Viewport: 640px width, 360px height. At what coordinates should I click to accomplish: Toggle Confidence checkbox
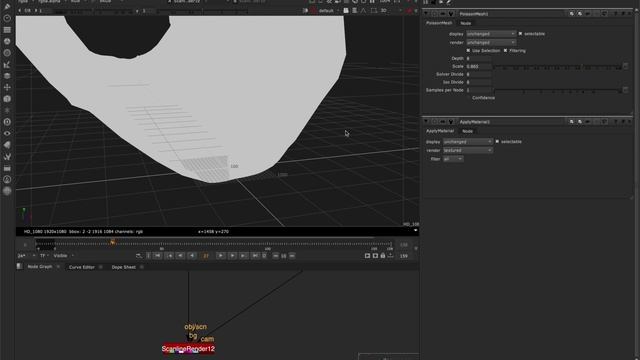(x=468, y=98)
